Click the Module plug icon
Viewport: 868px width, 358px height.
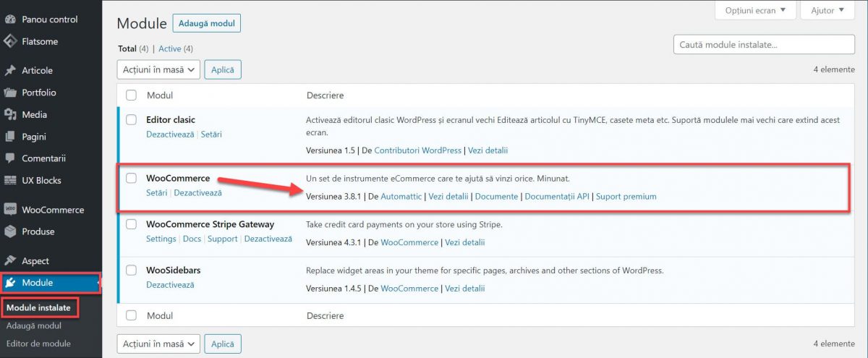[x=10, y=283]
